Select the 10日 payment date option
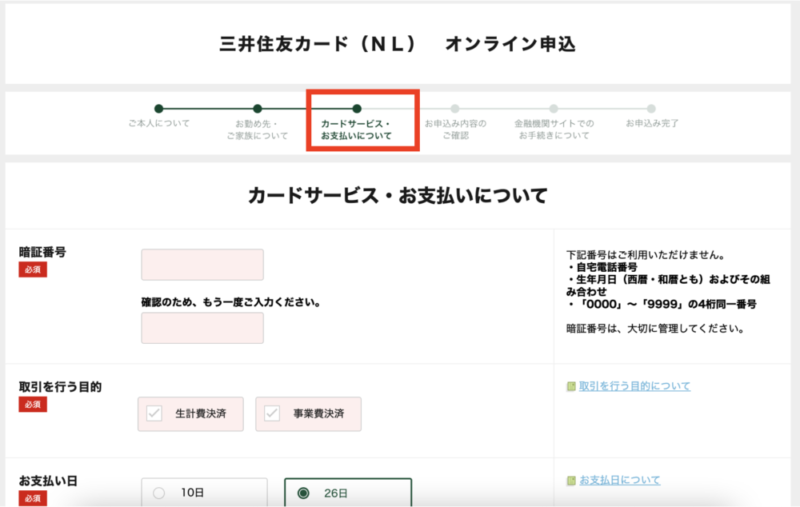This screenshot has height=507, width=800. pos(204,492)
